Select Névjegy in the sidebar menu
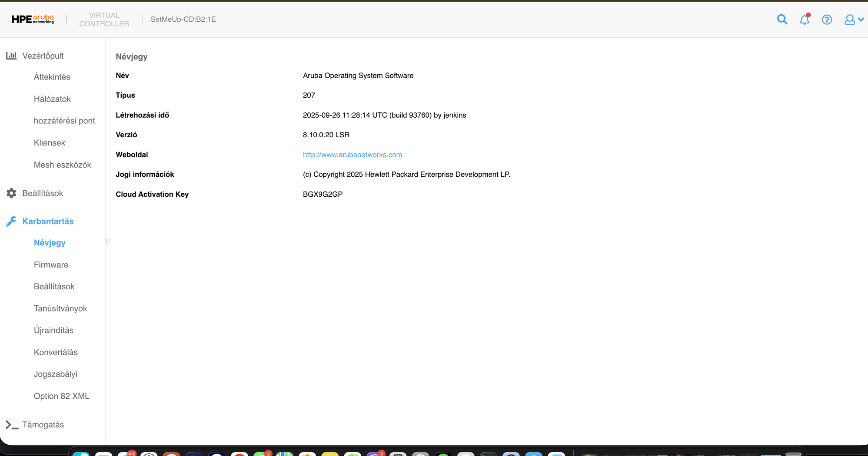 (50, 243)
